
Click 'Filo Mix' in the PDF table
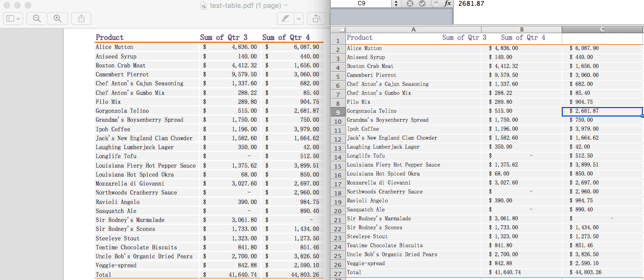tap(108, 102)
